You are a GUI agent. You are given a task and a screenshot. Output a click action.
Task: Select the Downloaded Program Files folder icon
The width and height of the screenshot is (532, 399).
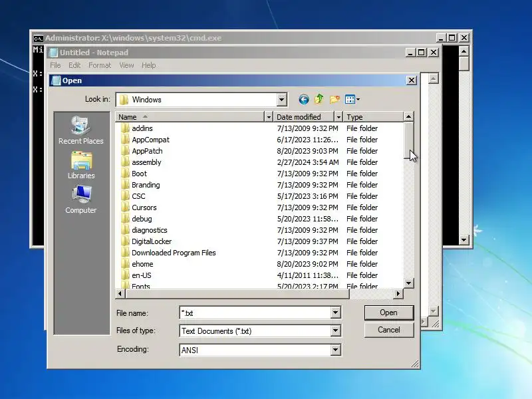(126, 253)
